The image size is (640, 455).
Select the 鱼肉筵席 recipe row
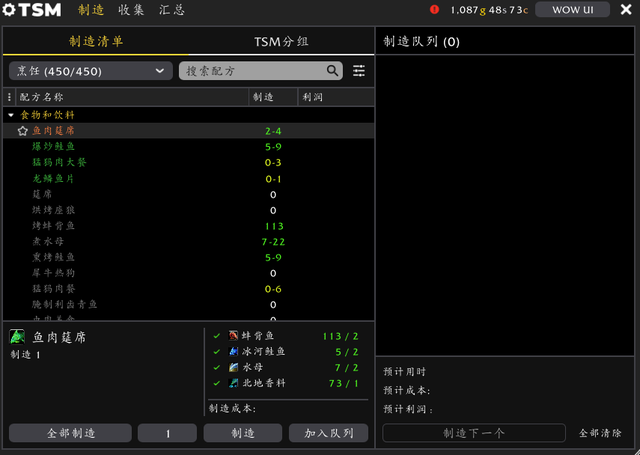pyautogui.click(x=189, y=131)
